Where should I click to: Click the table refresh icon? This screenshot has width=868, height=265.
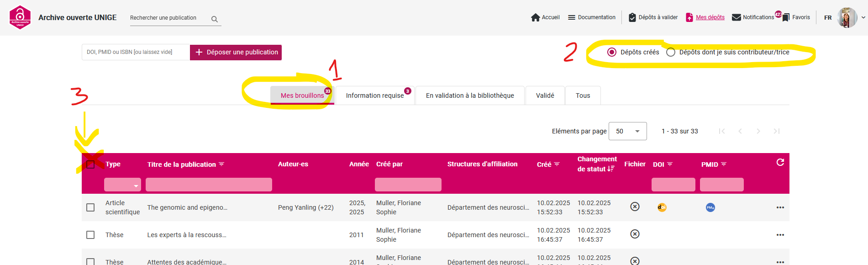pos(780,162)
